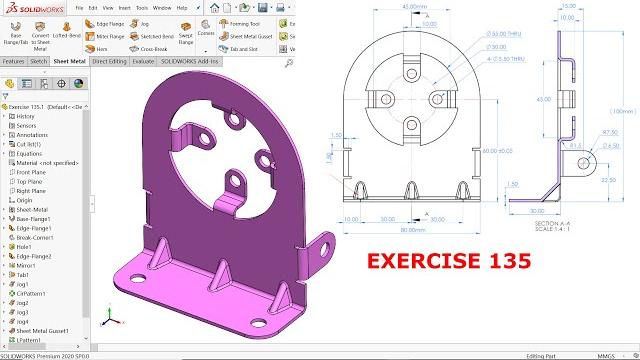The height and width of the screenshot is (360, 640).
Task: Expand the Edge-Flange1 feature node
Action: (4, 229)
